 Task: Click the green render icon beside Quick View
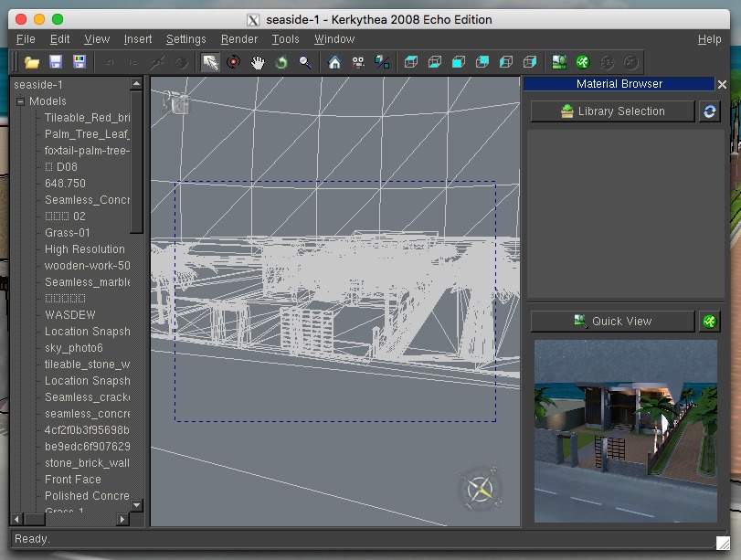(709, 322)
